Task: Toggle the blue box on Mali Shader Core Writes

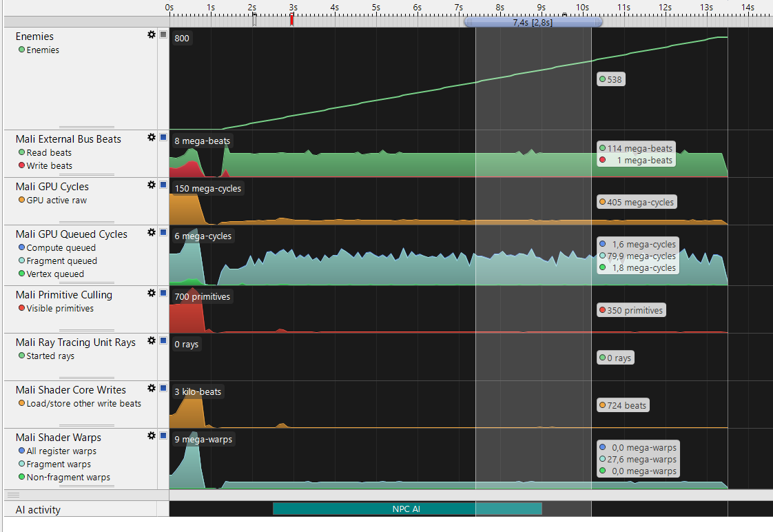Action: [x=163, y=388]
